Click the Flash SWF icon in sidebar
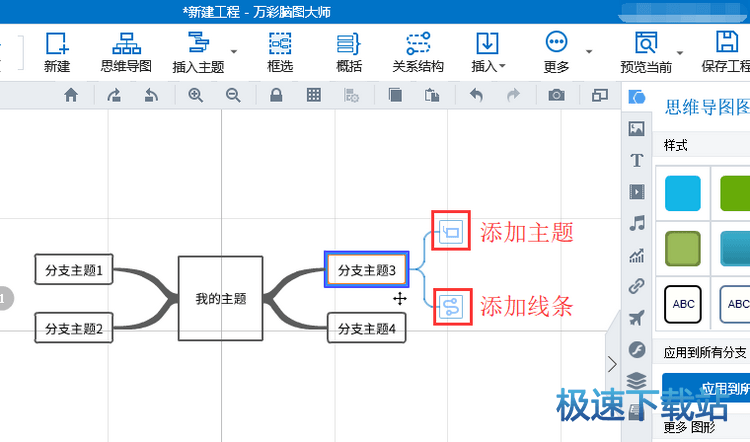The height and width of the screenshot is (442, 750). 637,350
